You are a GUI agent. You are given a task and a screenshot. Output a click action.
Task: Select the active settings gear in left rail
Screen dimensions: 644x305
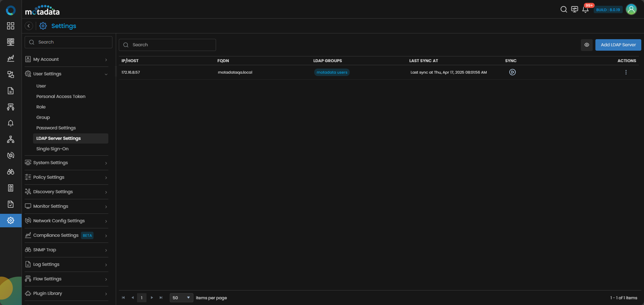click(11, 221)
